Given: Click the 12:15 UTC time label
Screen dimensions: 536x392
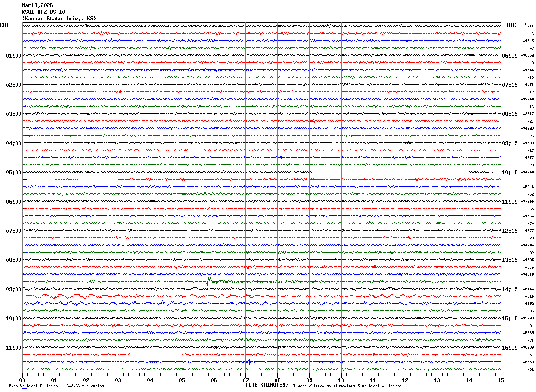Looking at the screenshot, I should click(x=510, y=231).
